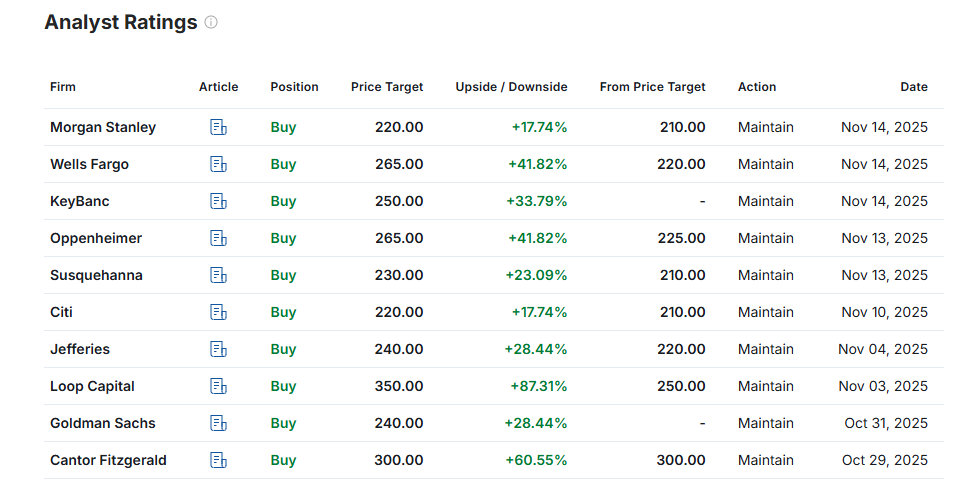The image size is (965, 487).
Task: Click the Wells Fargo +41.82% upside value
Action: point(539,164)
